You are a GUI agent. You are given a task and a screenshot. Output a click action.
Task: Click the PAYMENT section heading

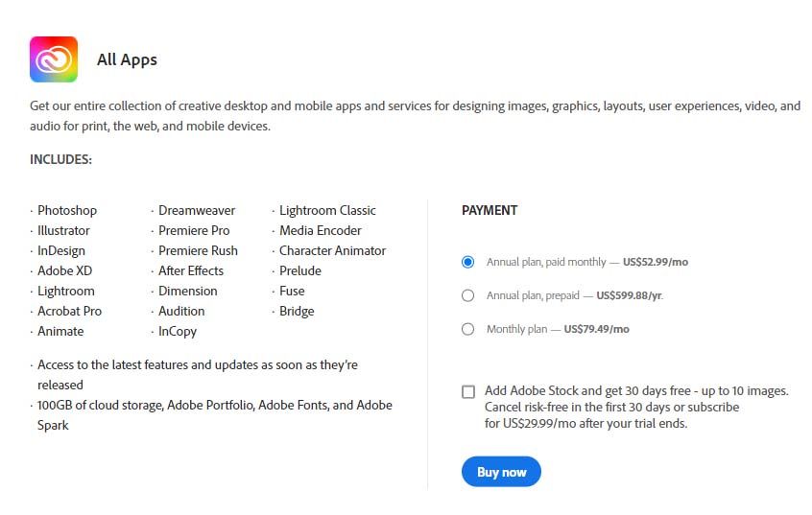(490, 210)
